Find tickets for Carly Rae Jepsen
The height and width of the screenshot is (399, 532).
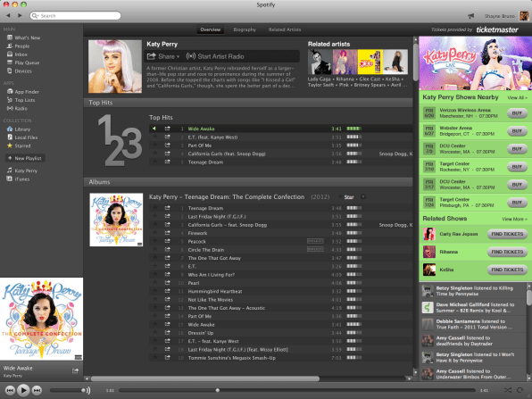[507, 234]
